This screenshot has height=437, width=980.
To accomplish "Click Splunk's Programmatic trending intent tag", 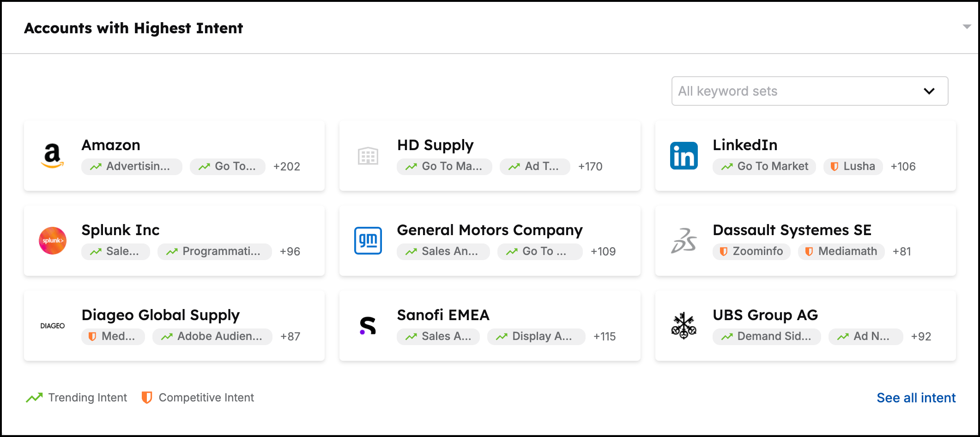I will [x=215, y=252].
